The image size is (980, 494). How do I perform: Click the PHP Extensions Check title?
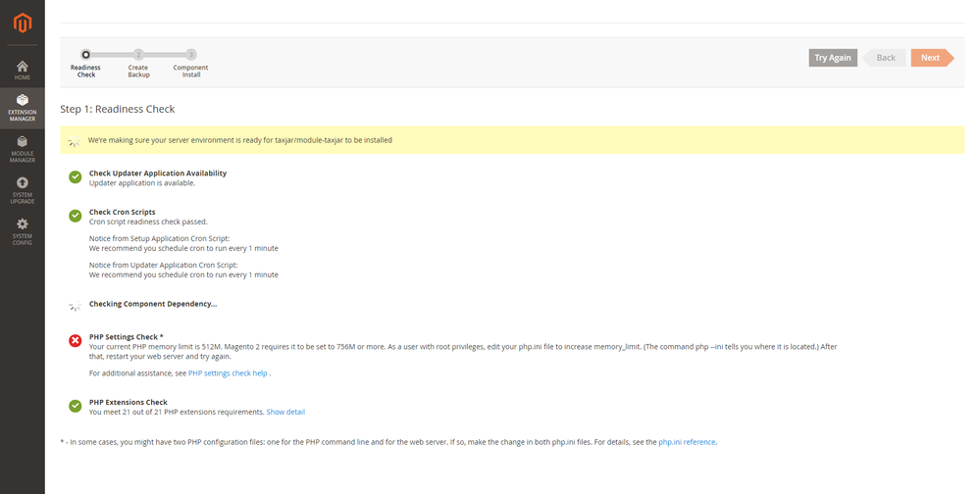(x=129, y=402)
